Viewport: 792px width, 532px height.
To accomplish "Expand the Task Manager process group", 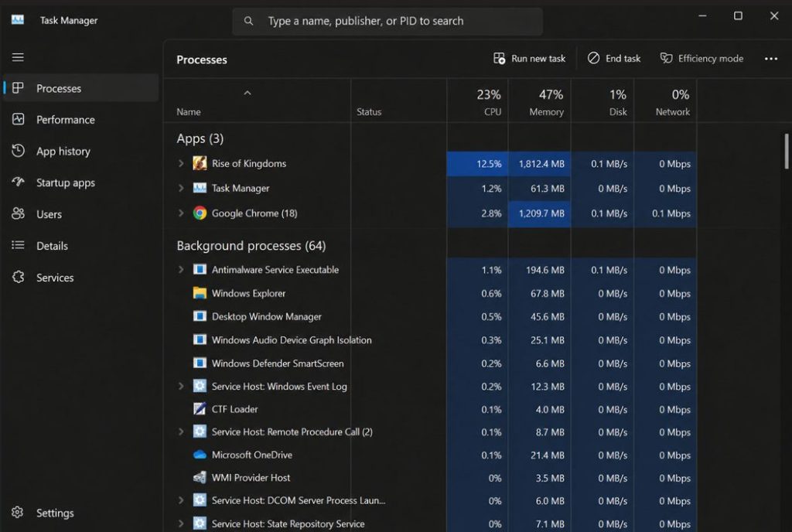I will coord(181,188).
